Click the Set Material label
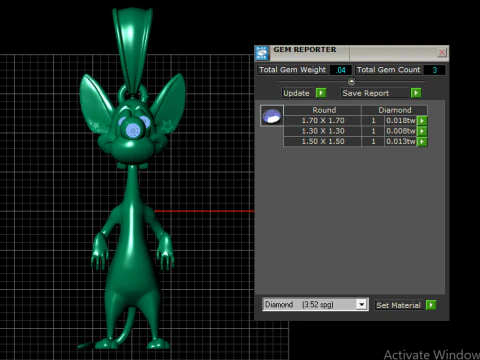The height and width of the screenshot is (360, 480). (x=398, y=305)
